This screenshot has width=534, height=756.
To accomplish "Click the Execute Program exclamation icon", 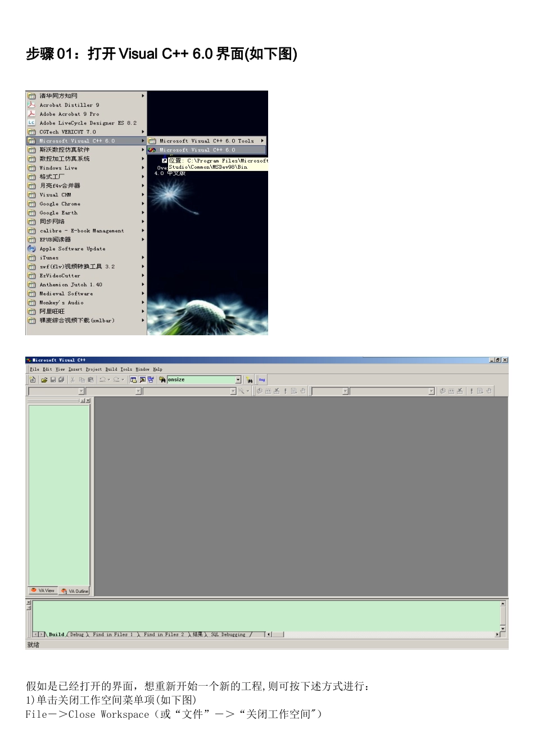I will coord(285,390).
